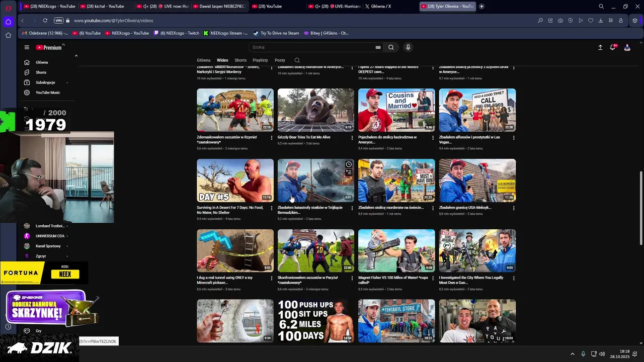Open Kanał Sportowy subscription channel
Image resolution: width=644 pixels, height=362 pixels.
pos(48,246)
